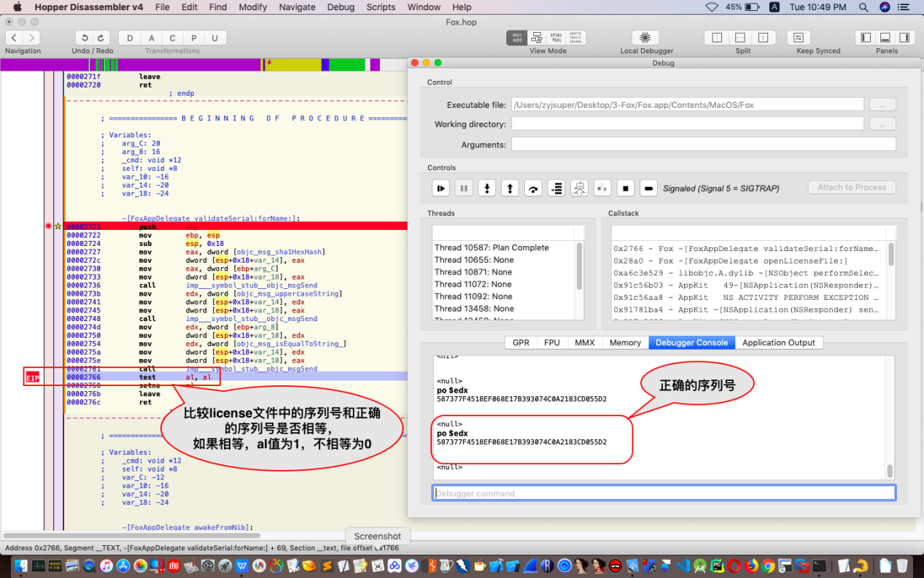
Task: Switch to the MMX tab
Action: (585, 342)
